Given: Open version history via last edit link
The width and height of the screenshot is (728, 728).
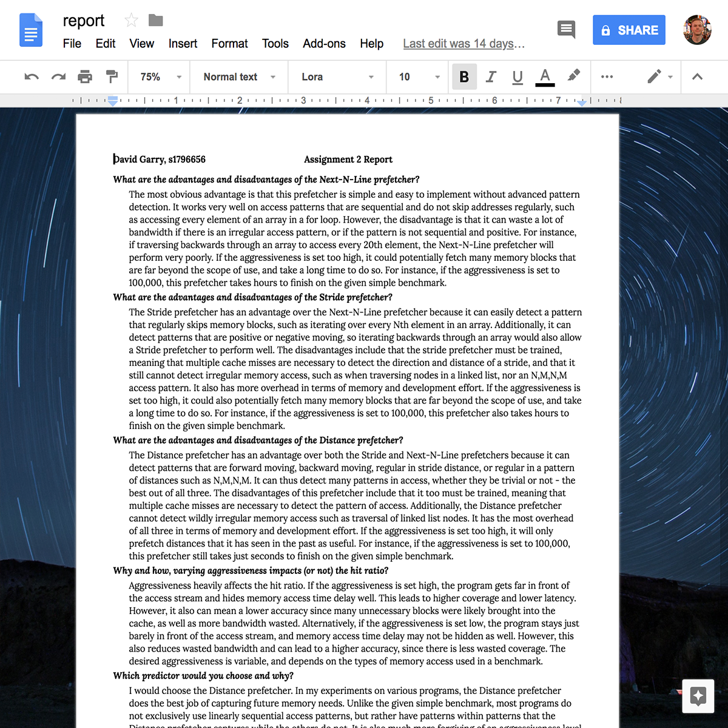Looking at the screenshot, I should (x=463, y=43).
